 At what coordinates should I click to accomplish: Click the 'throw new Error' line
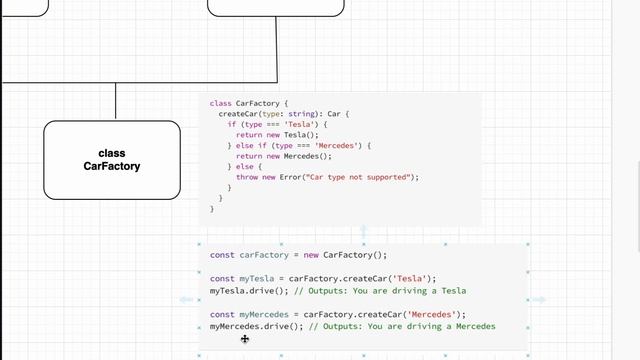pos(327,177)
